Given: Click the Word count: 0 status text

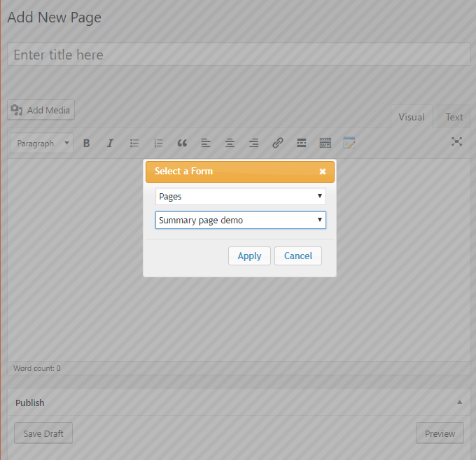Looking at the screenshot, I should pyautogui.click(x=36, y=368).
